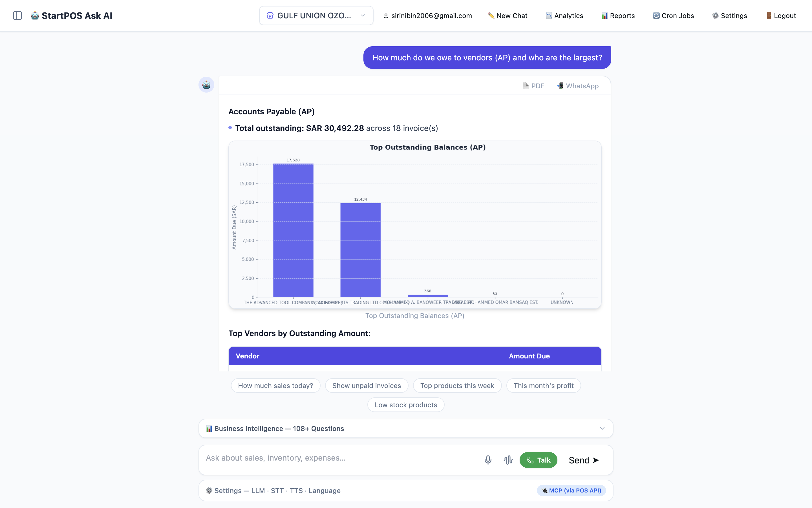Click the Business Intelligence chevron arrow
812x508 pixels.
(602, 428)
